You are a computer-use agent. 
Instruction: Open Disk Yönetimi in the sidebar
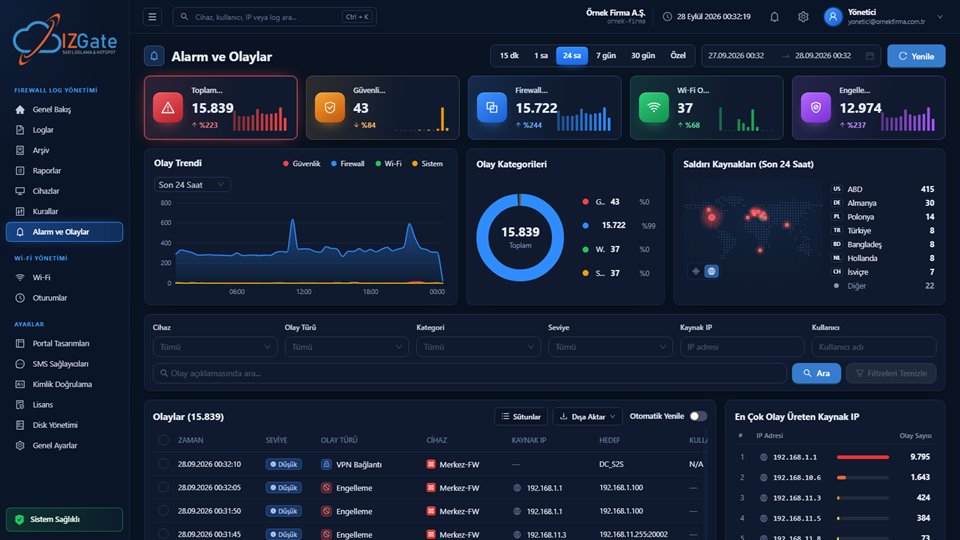[64, 425]
